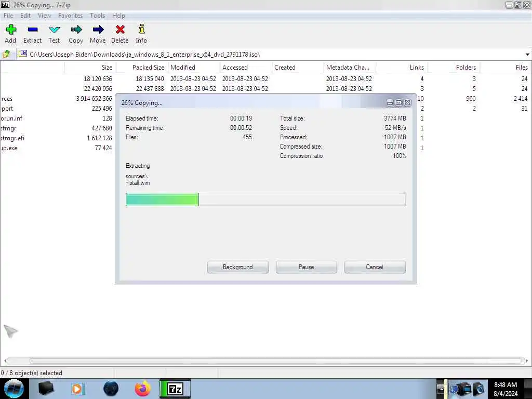Select the row with size 22 420 956
Viewport: 532px width, 399px height.
(265, 88)
